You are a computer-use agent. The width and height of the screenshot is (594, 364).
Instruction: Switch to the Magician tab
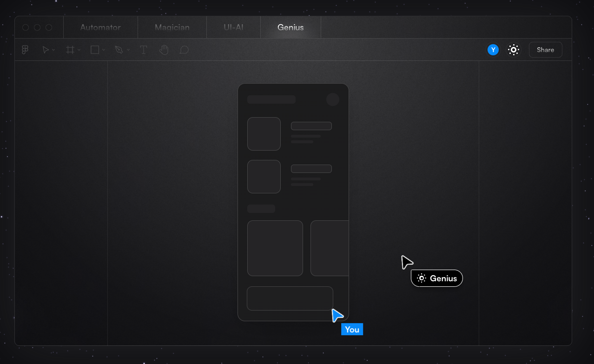point(172,27)
